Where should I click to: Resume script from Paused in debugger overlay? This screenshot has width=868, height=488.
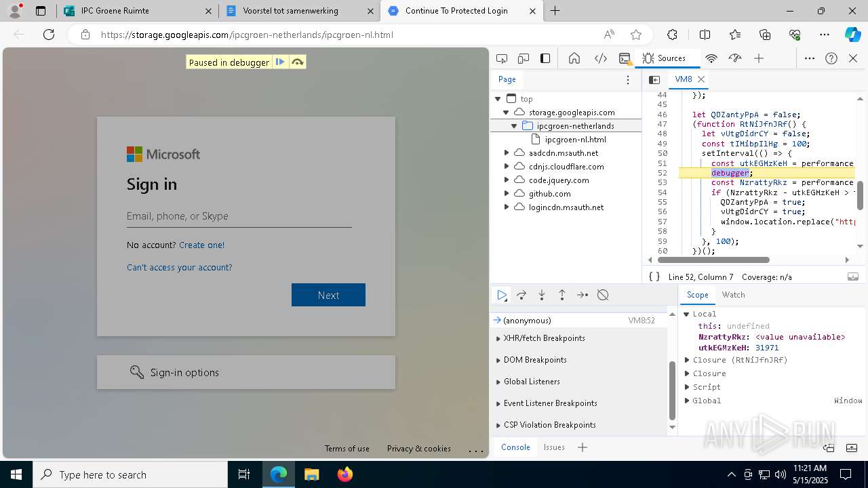click(x=280, y=62)
